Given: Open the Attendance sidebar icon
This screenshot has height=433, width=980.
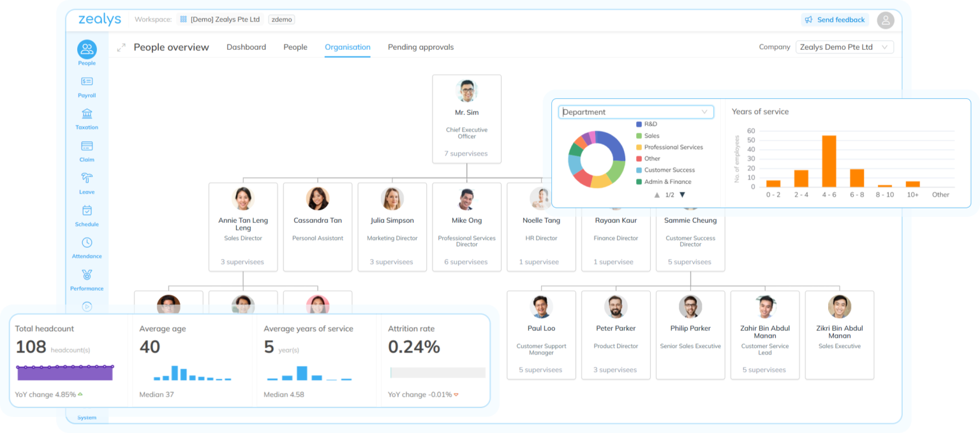Looking at the screenshot, I should click(87, 243).
